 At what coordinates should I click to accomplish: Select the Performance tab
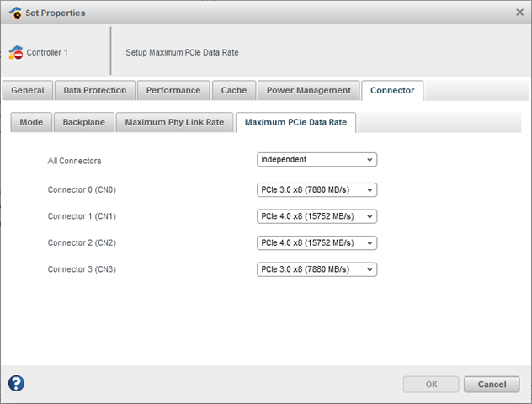click(x=173, y=90)
